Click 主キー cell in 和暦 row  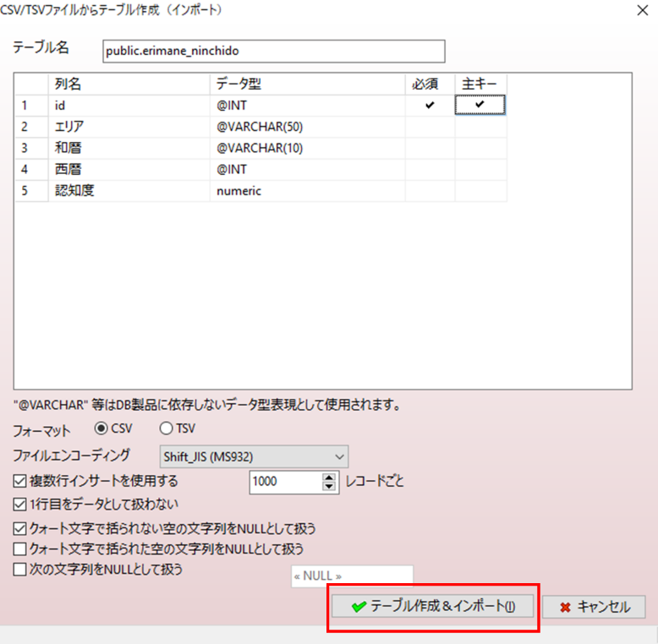coord(480,148)
